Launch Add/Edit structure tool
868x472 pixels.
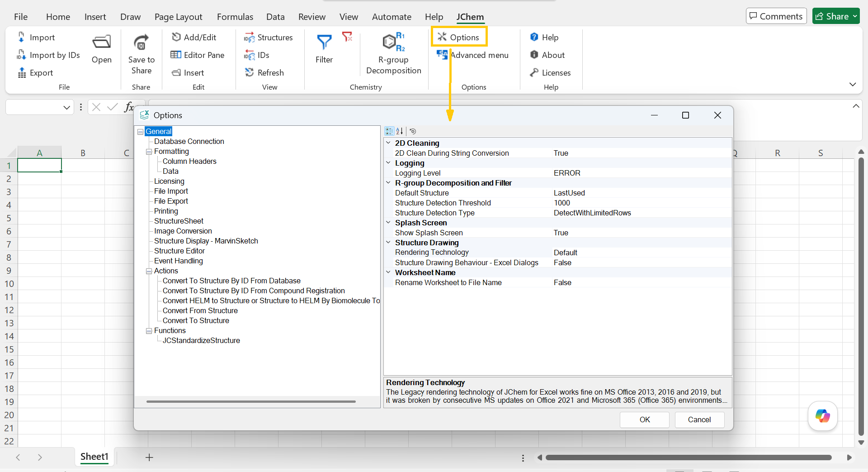(x=194, y=37)
